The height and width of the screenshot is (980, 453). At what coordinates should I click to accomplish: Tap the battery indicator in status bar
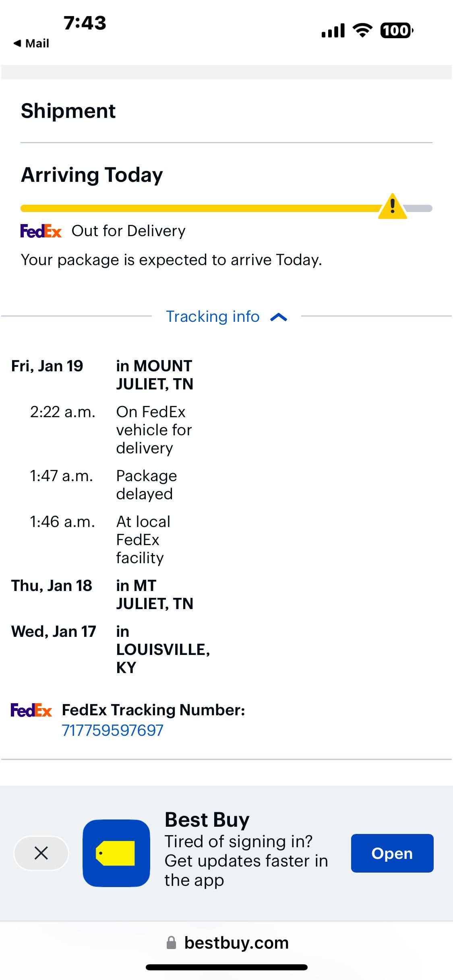(x=396, y=31)
